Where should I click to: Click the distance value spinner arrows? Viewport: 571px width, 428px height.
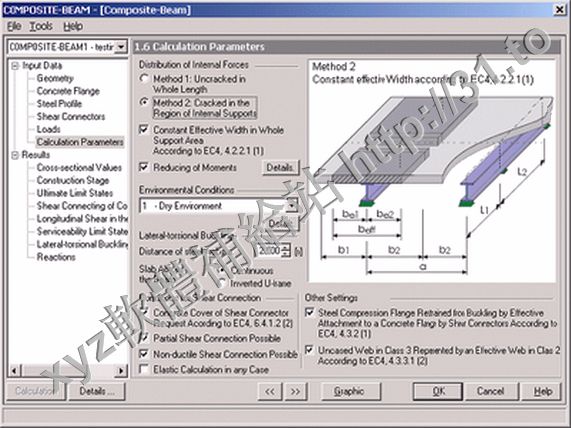(286, 251)
